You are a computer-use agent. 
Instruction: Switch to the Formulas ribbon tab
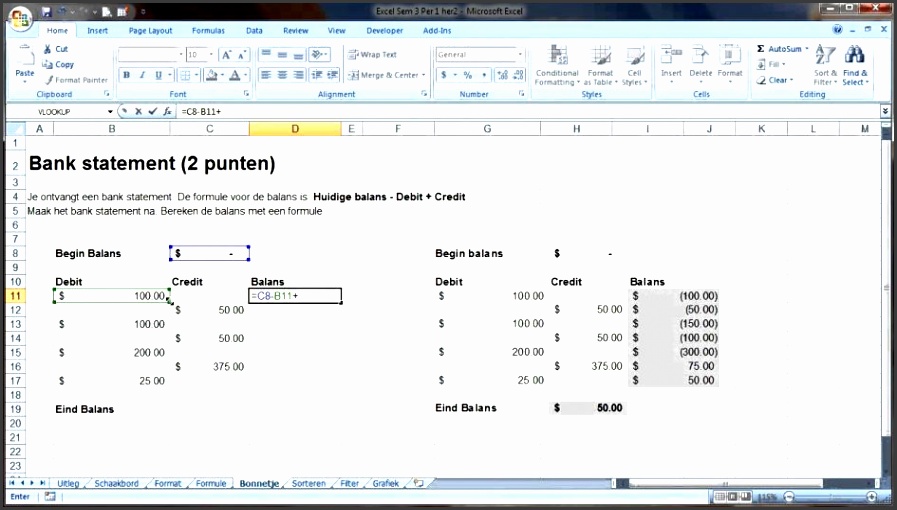click(x=208, y=30)
